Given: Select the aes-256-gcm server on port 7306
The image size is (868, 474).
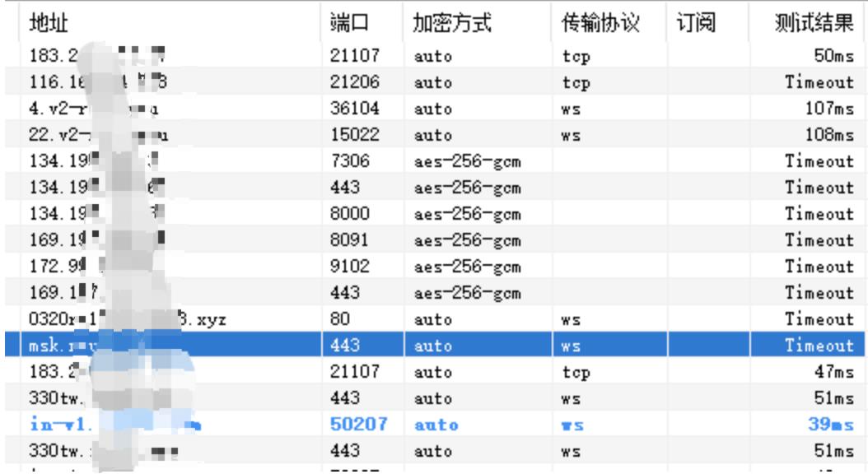Looking at the screenshot, I should tap(165, 161).
